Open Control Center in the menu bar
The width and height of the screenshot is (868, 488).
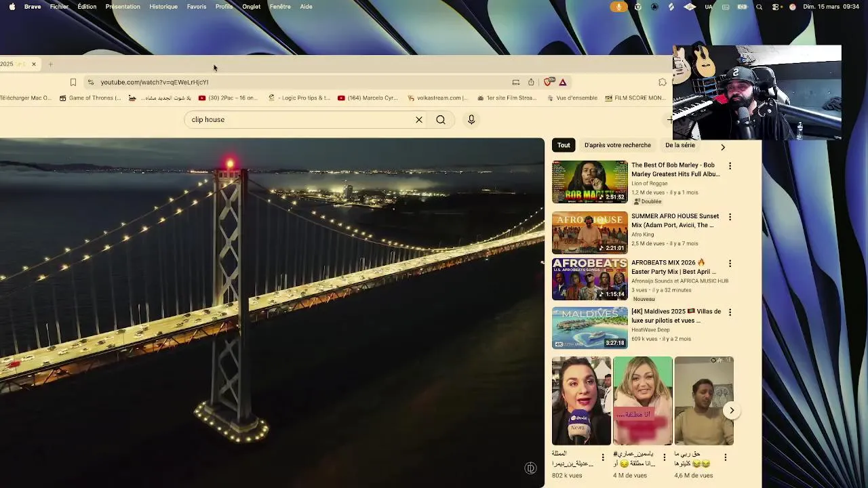(776, 7)
